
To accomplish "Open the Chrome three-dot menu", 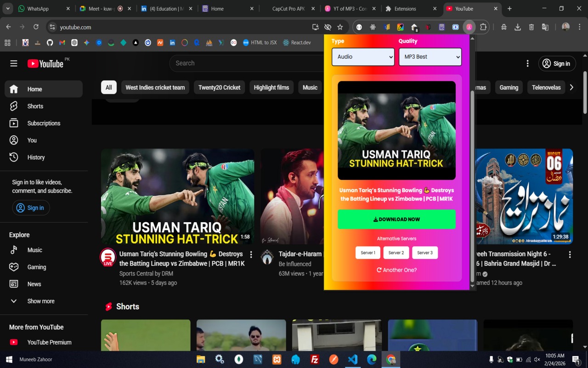I will (580, 27).
